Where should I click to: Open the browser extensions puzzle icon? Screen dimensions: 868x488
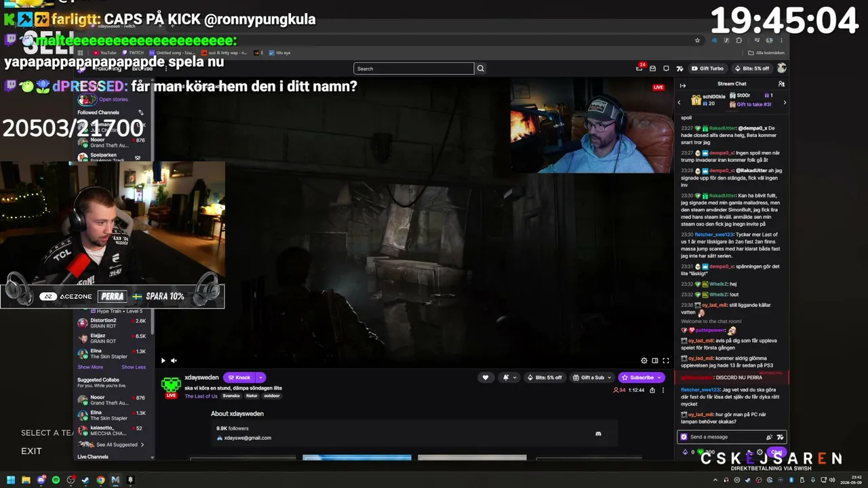(x=739, y=40)
